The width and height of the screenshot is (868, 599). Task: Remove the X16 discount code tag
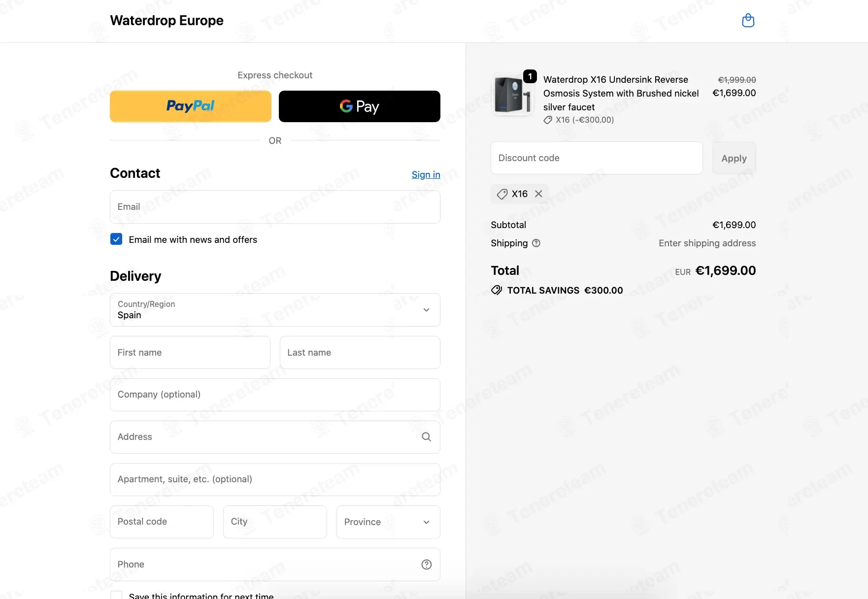538,194
